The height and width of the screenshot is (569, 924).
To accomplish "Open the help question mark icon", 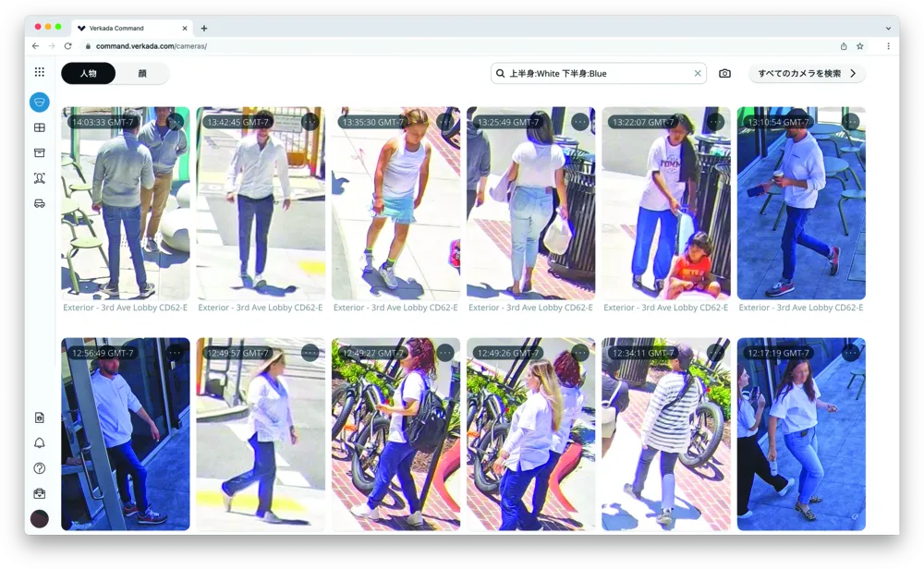I will [x=39, y=468].
